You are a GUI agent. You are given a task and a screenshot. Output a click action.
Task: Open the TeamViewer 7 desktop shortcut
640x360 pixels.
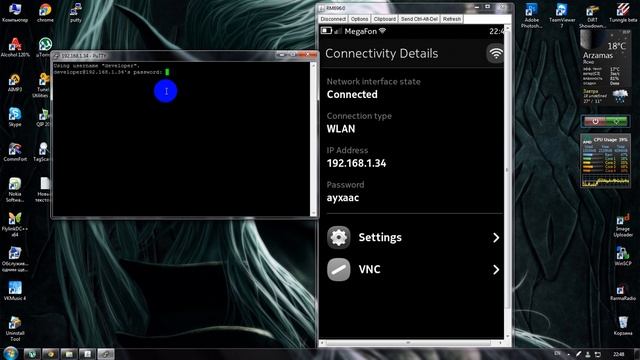tap(562, 16)
